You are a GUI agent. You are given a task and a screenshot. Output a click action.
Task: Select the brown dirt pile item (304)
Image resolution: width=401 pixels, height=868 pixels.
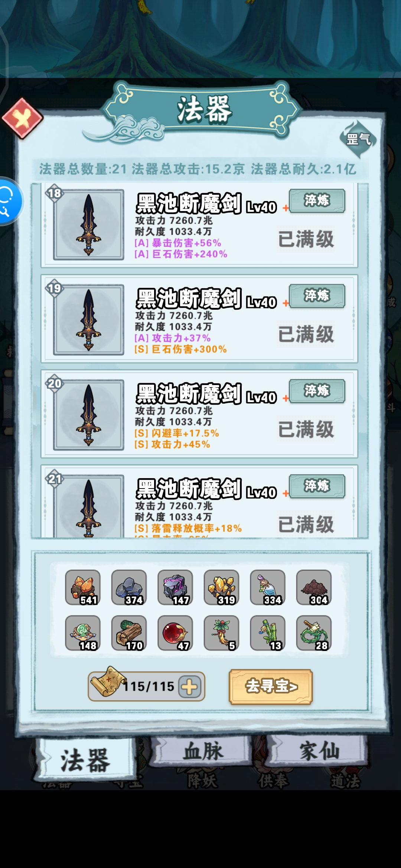click(314, 587)
